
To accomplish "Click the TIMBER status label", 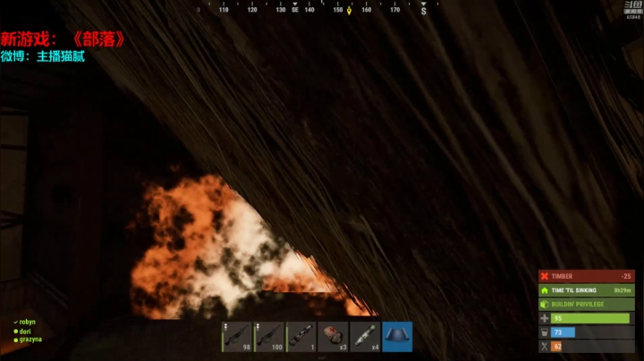I will pos(562,276).
